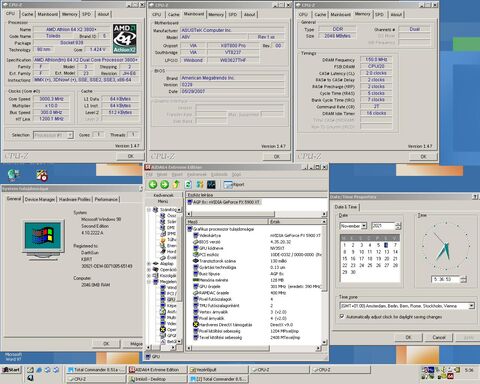Switch to Cache tab in CPU-Z CPU window
480x384 pixels.
[27, 14]
